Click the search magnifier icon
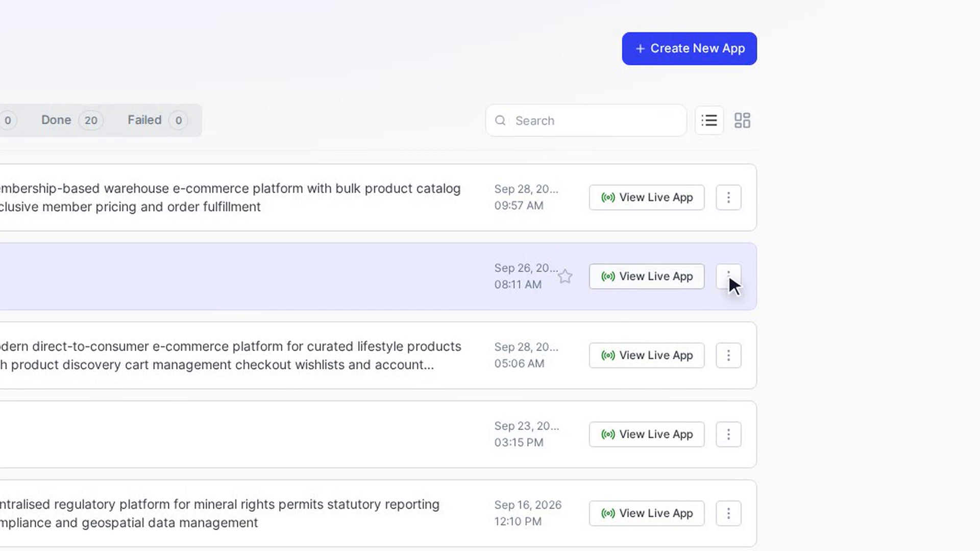This screenshot has width=980, height=551. point(500,120)
